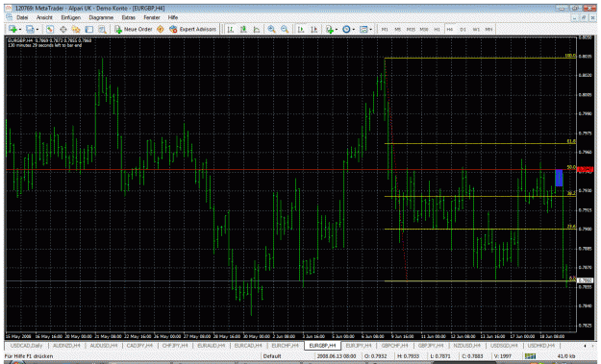
Task: Toggle the Market Watch window icon
Action: [50, 29]
